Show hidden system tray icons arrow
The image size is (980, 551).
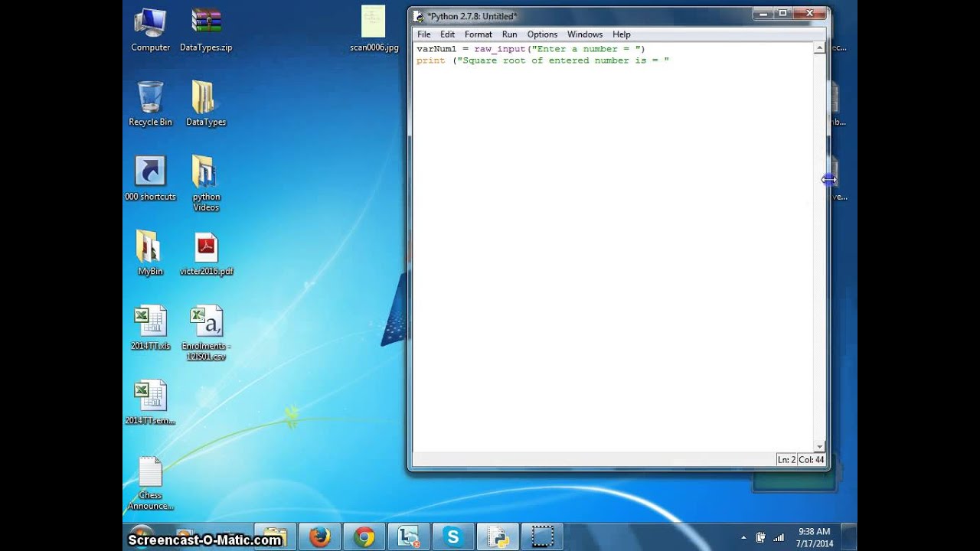(x=743, y=538)
